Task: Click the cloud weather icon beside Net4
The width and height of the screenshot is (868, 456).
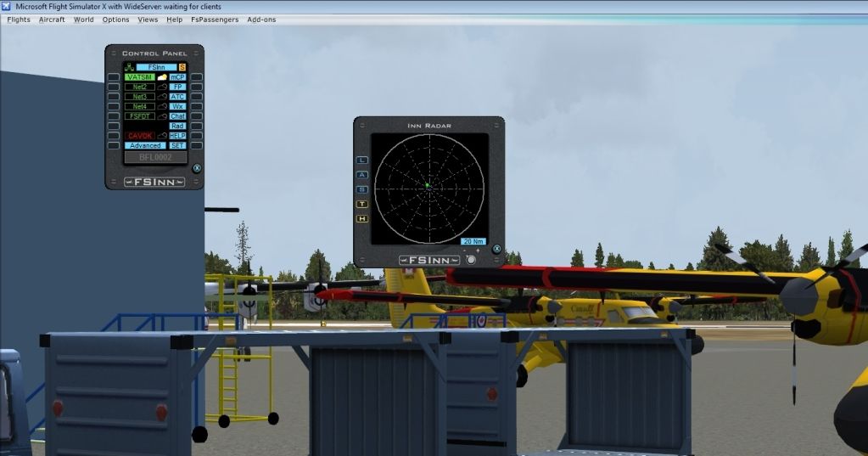Action: [x=162, y=106]
